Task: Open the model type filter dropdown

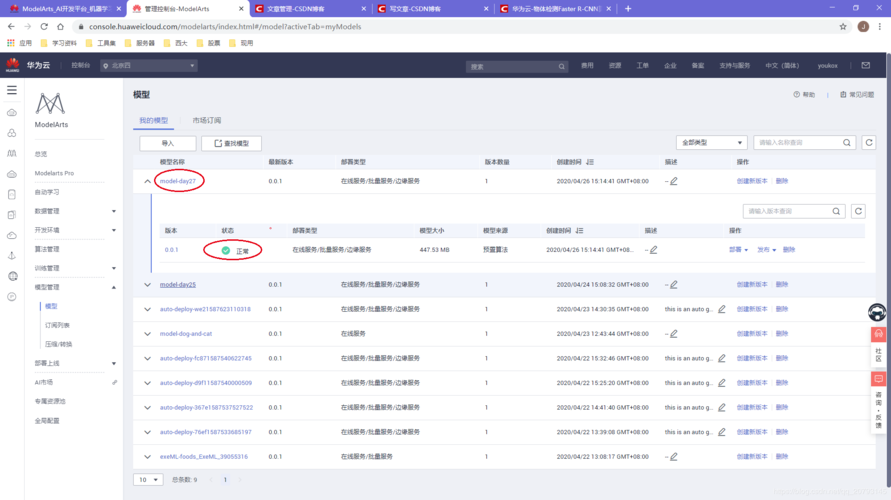Action: tap(711, 143)
